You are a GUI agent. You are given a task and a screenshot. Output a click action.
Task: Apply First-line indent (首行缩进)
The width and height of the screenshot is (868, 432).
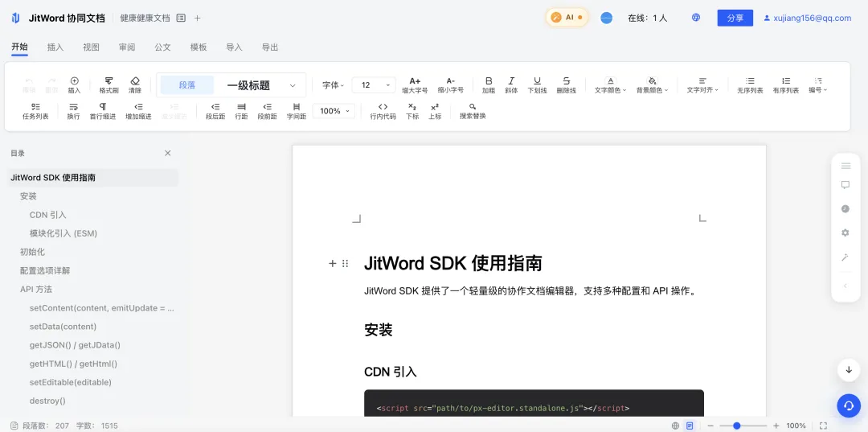(102, 111)
